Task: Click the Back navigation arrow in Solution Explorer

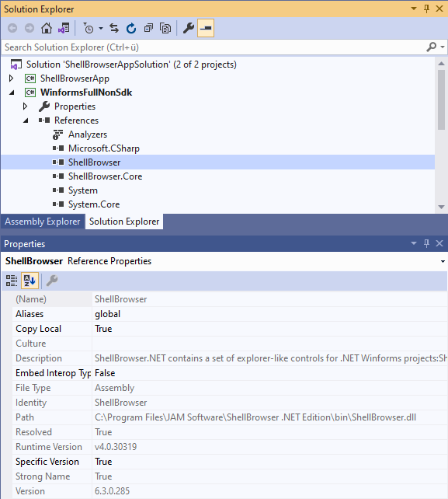Action: (12, 28)
